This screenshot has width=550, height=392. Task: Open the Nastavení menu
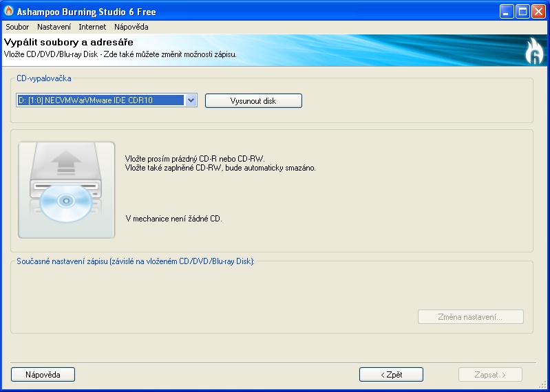coord(54,27)
